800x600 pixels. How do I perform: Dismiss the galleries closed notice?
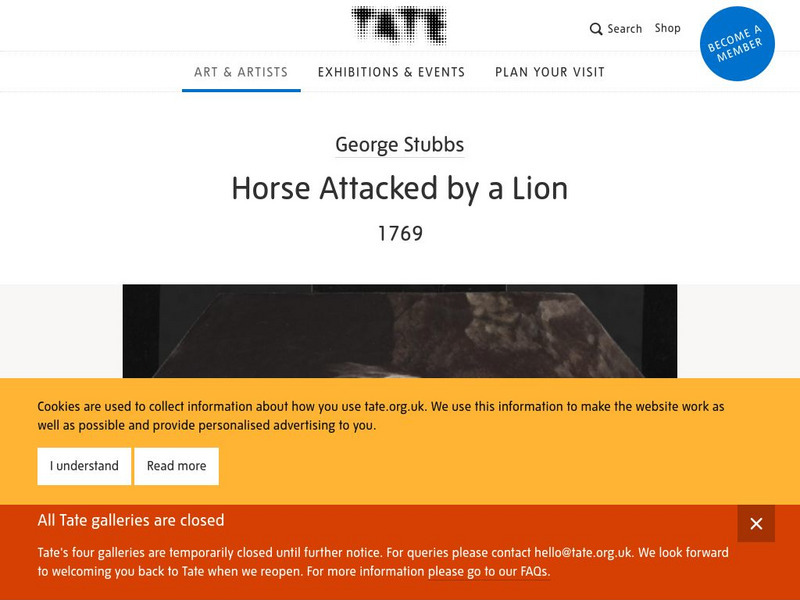click(x=756, y=523)
